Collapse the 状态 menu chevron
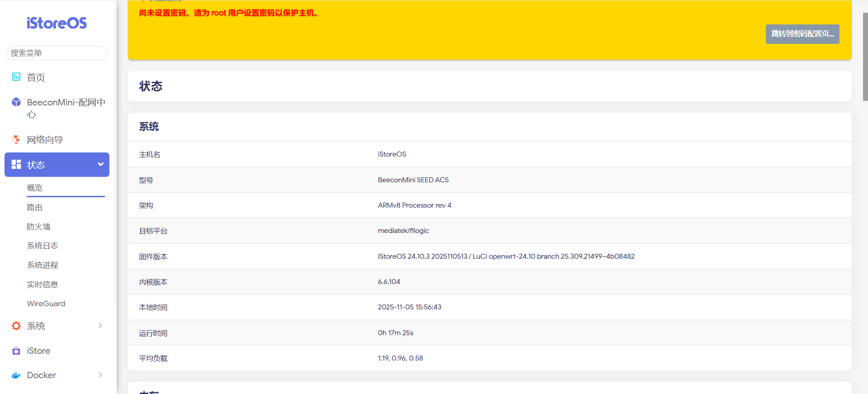Screen dimensions: 868x394 tap(100, 164)
